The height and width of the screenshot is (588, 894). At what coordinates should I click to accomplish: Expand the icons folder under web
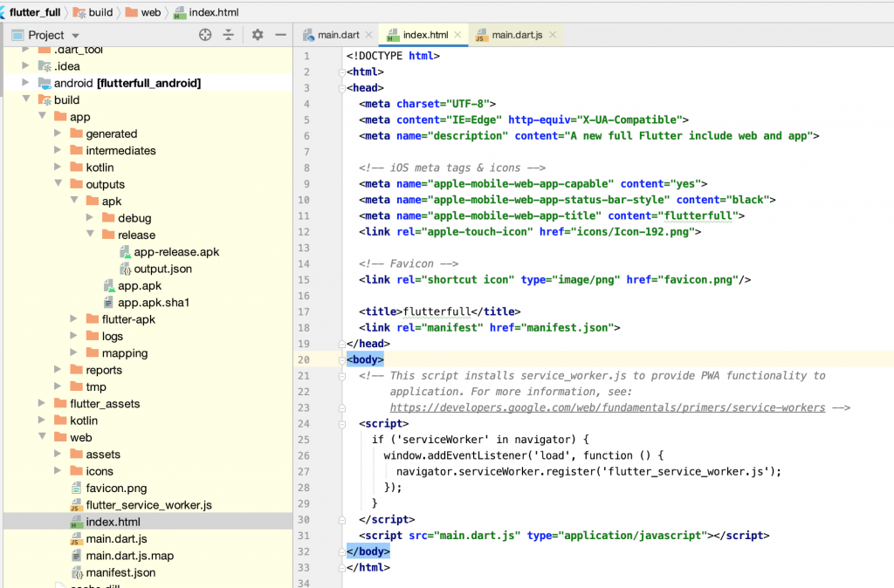point(58,470)
